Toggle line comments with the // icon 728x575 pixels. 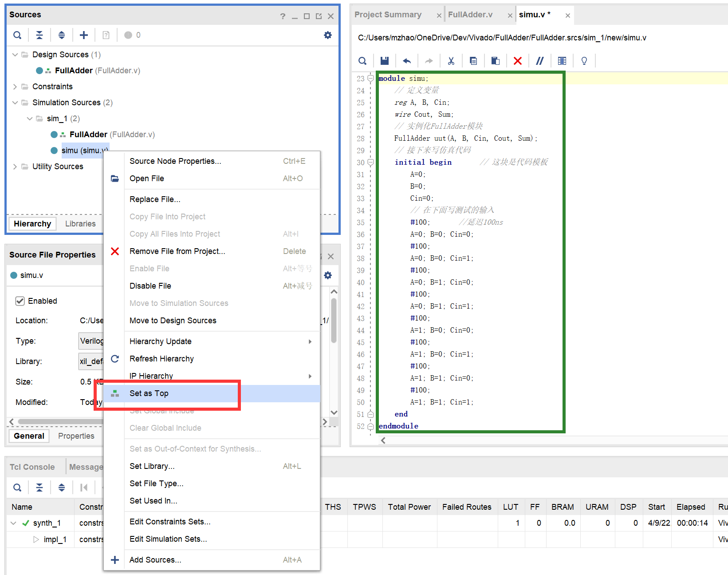point(539,61)
